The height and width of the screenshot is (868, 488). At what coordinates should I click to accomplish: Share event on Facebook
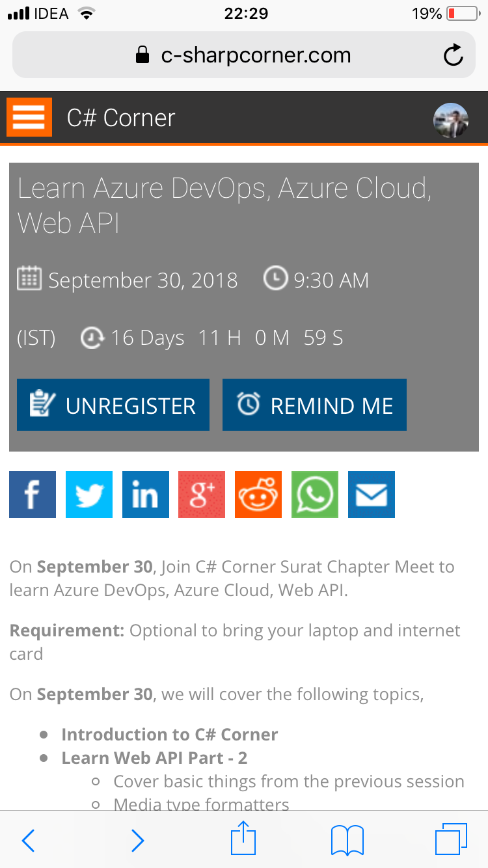pyautogui.click(x=33, y=495)
